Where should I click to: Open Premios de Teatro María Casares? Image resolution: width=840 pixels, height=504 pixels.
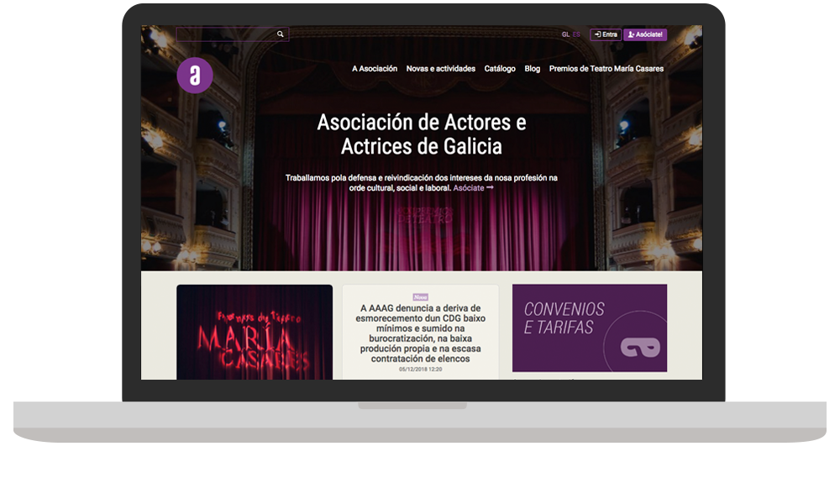pos(606,69)
